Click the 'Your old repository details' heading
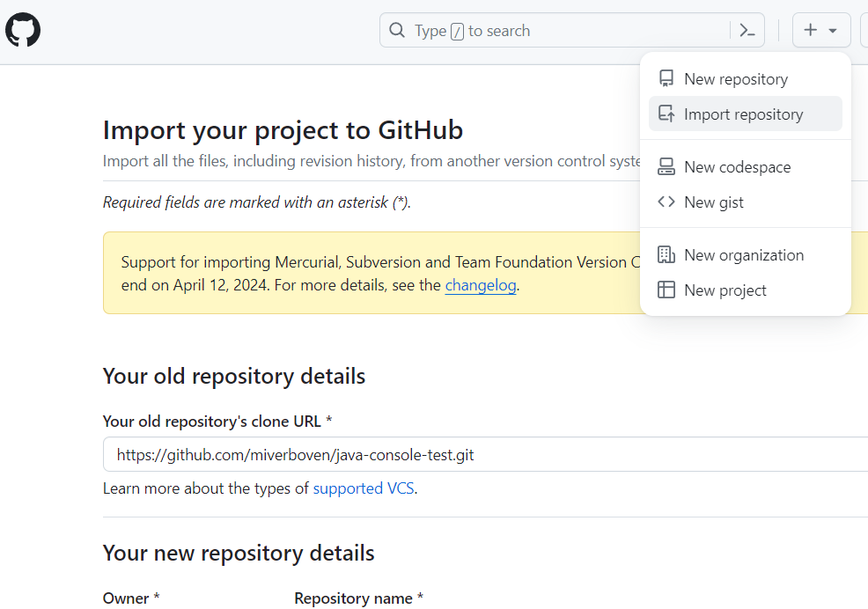This screenshot has height=609, width=868. [234, 377]
